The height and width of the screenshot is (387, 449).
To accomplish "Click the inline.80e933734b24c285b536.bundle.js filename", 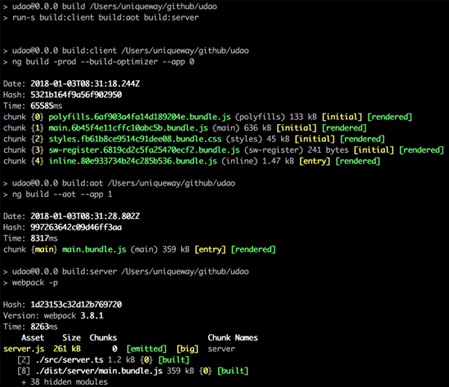I will point(133,161).
